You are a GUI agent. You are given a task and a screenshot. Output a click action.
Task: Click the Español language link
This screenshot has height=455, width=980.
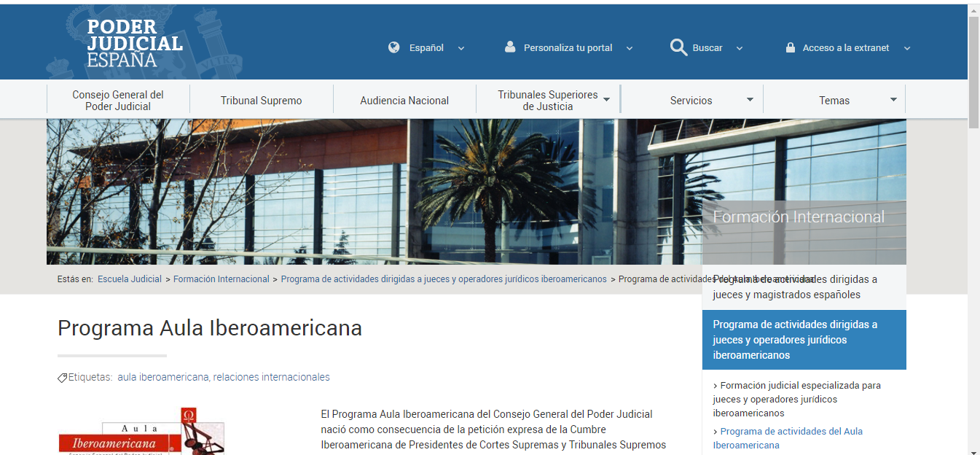coord(426,48)
